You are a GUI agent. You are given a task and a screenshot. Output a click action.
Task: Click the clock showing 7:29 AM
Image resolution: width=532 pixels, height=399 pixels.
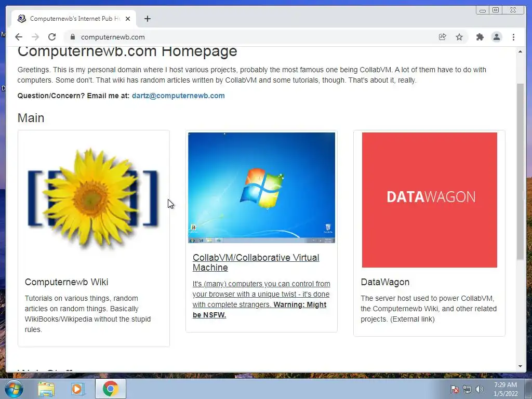point(505,389)
